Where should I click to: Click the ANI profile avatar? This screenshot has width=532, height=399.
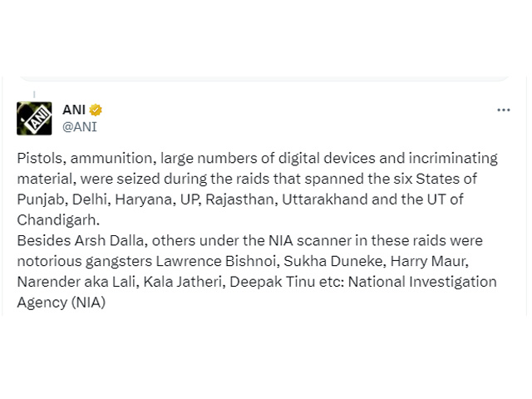(x=34, y=118)
